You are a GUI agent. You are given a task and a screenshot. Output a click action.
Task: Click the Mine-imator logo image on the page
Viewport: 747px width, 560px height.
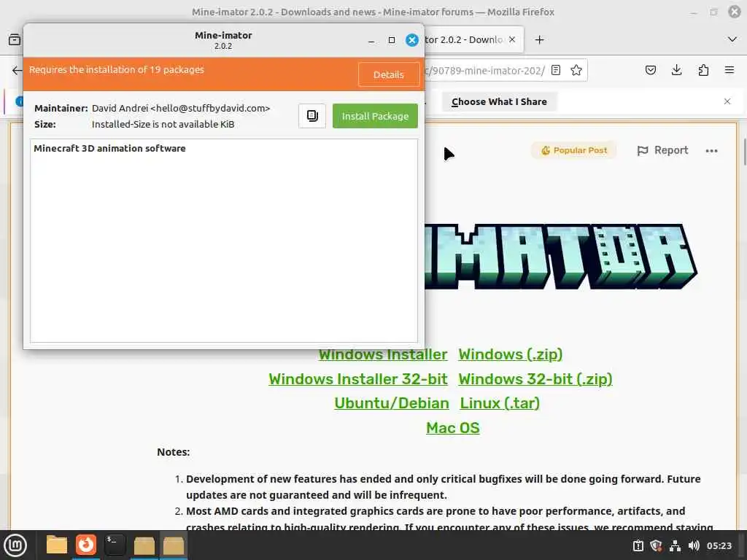561,257
